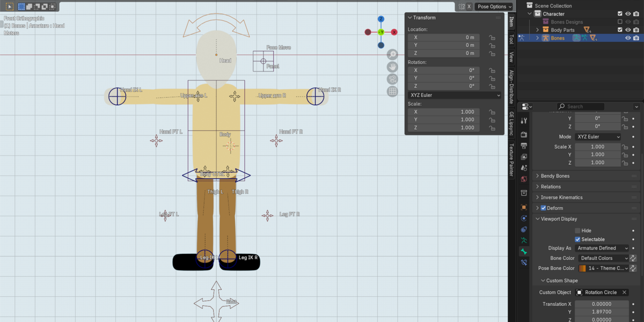Screen dimensions: 644x322
Task: Switch perspective/orthographic grid gizmo
Action: click(393, 91)
